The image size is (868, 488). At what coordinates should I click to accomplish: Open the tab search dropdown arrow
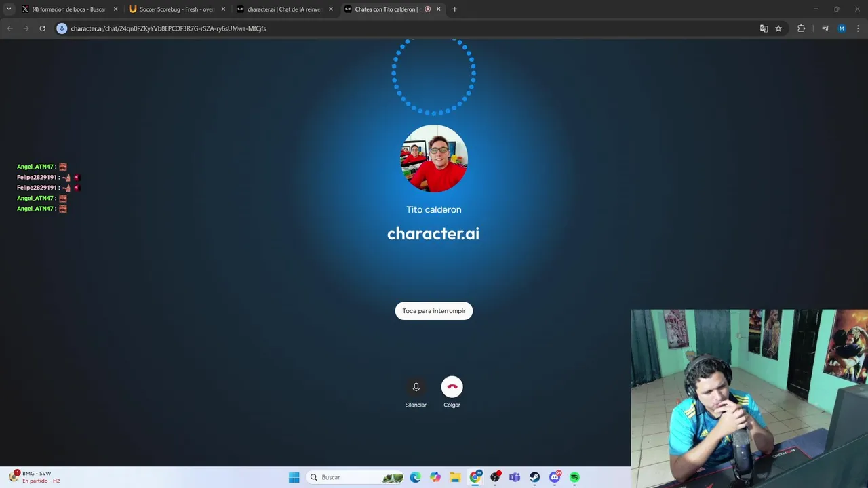tap(9, 9)
